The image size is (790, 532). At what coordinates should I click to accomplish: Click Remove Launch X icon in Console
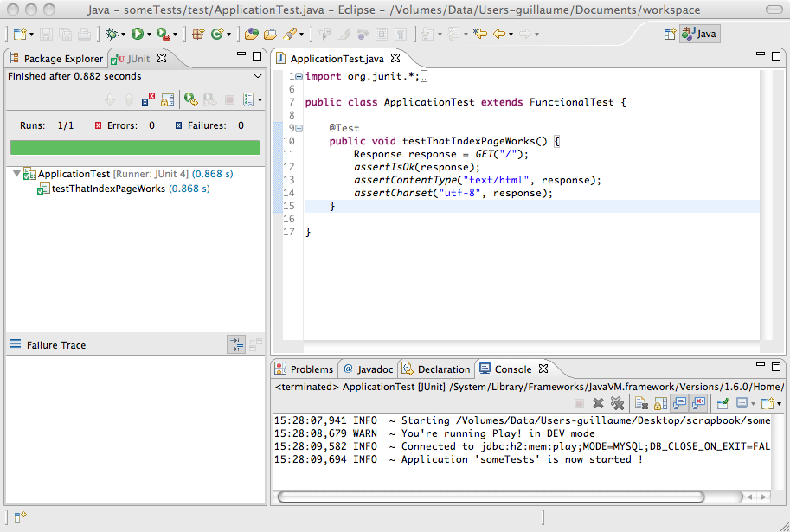click(598, 403)
